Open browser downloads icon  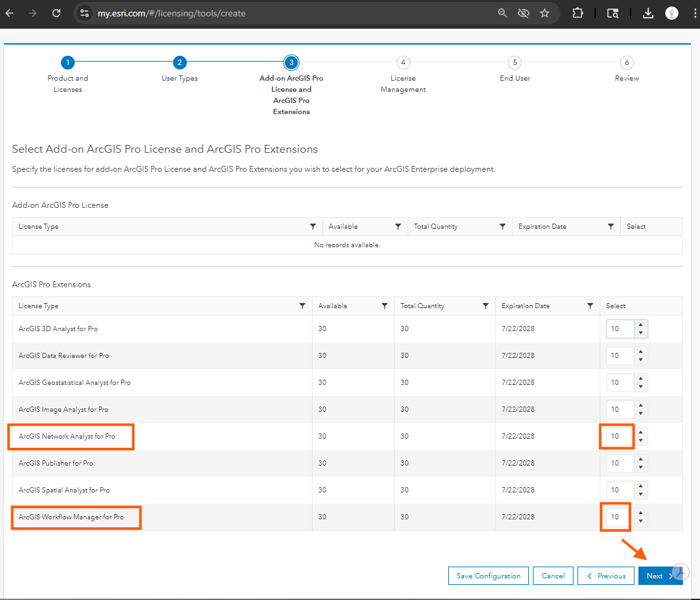tap(648, 13)
